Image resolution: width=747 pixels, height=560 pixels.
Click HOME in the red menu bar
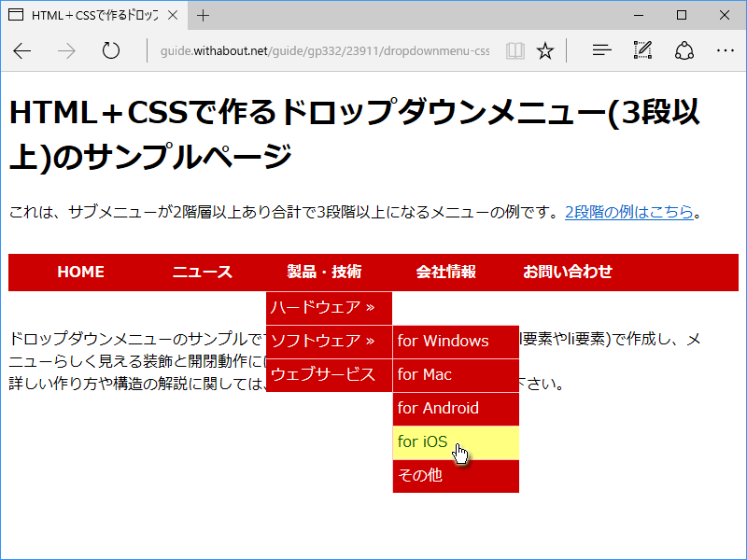tap(81, 272)
